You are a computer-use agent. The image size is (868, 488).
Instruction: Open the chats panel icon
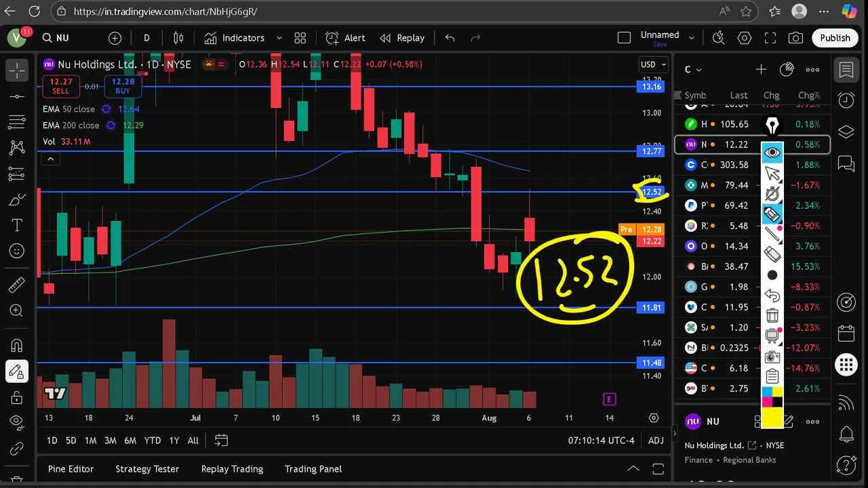tap(846, 163)
